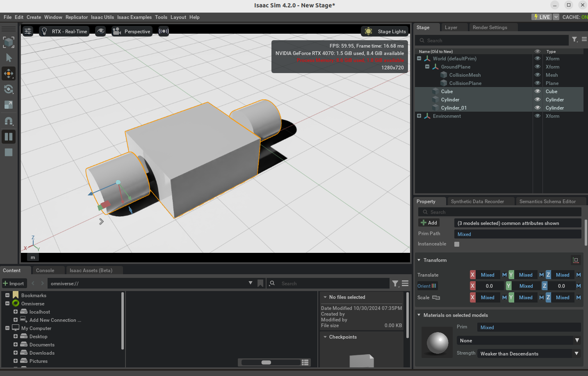
Task: Click the Add property button
Action: coord(429,223)
